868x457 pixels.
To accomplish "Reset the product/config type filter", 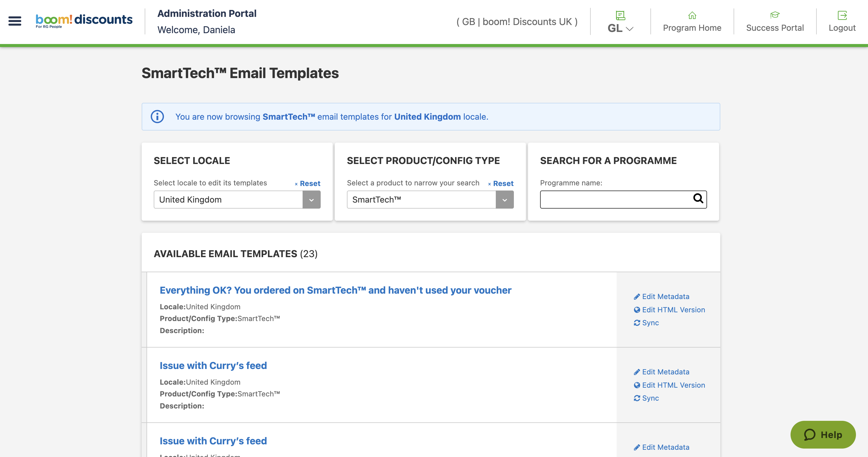I will click(501, 183).
